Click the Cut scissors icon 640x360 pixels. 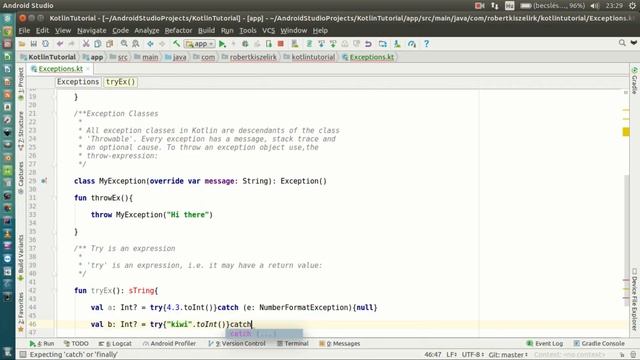click(86, 44)
